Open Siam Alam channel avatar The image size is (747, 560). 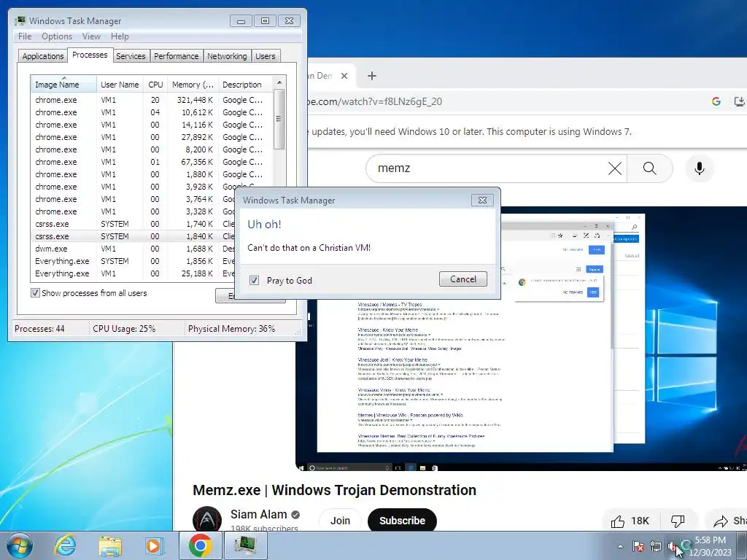coord(206,518)
